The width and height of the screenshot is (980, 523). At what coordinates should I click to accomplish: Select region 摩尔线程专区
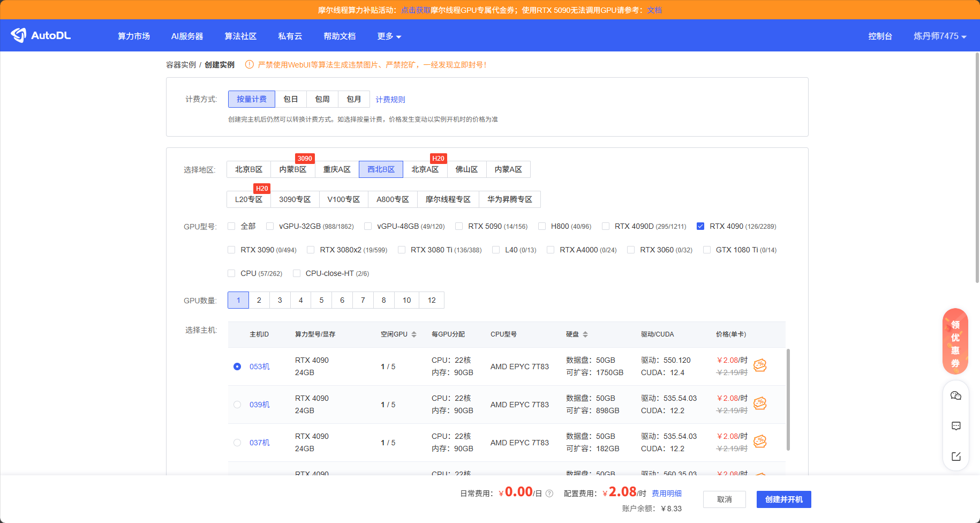(x=448, y=199)
